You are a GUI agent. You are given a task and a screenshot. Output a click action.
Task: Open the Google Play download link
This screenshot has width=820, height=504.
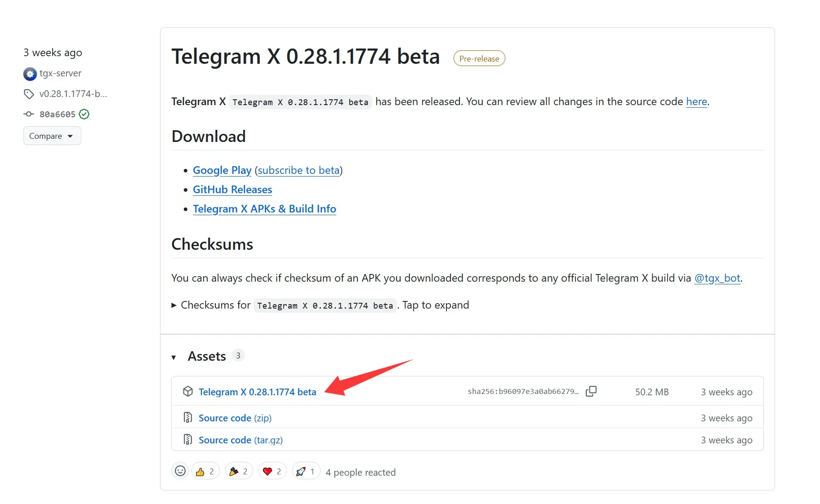pyautogui.click(x=222, y=170)
